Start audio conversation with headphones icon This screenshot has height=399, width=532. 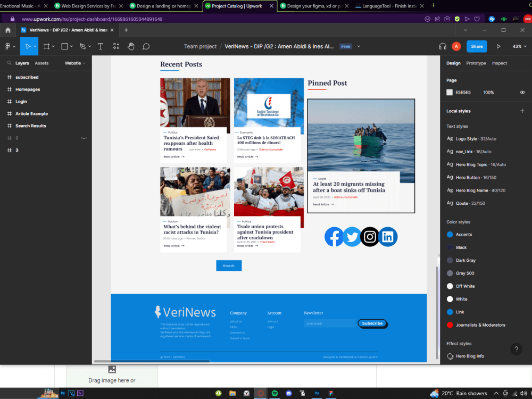click(x=443, y=46)
